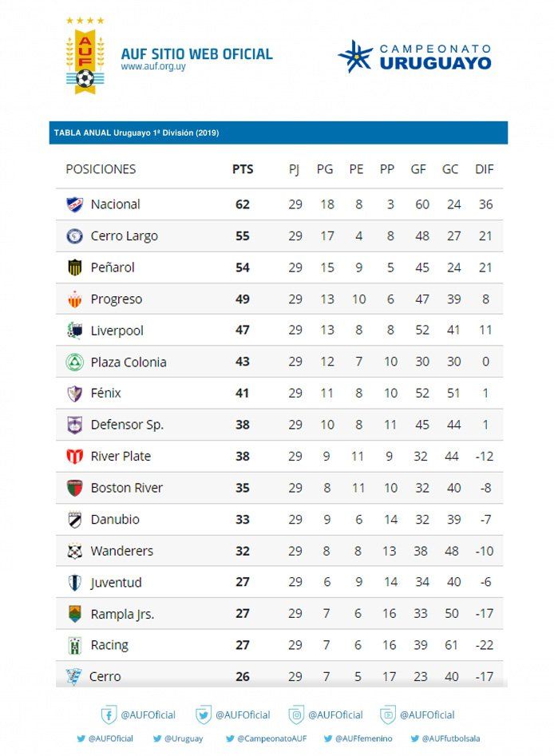Open the AUF Facebook shield icon
The image size is (554, 756).
pyautogui.click(x=109, y=714)
